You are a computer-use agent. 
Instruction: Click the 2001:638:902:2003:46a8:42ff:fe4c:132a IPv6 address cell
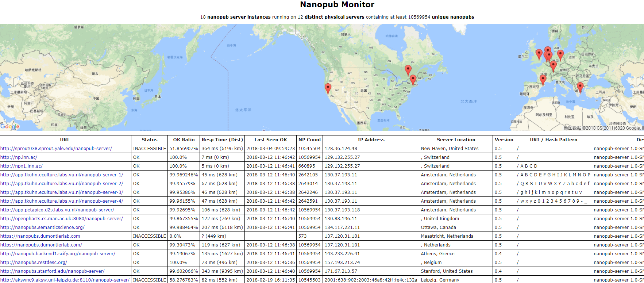click(x=371, y=280)
